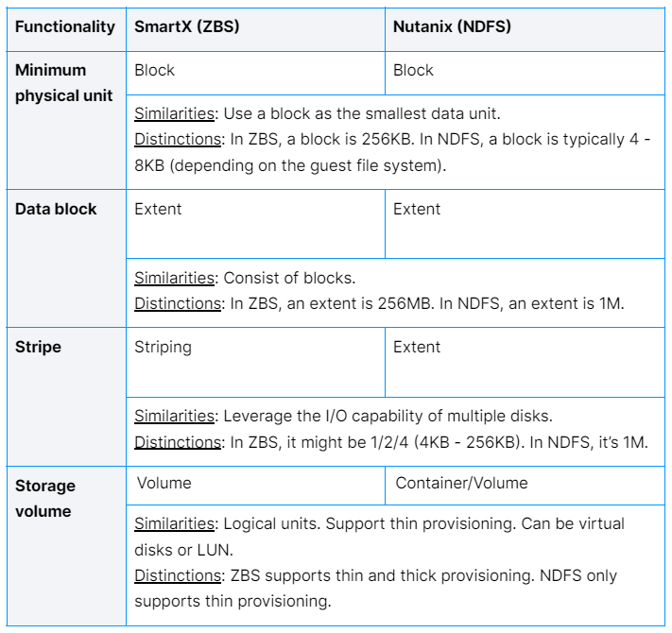Click "Similarities" in the Minimum physical unit row

click(175, 114)
